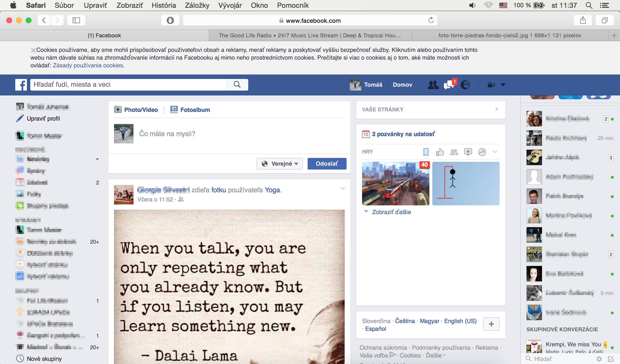Open the notifications globe icon

(465, 85)
